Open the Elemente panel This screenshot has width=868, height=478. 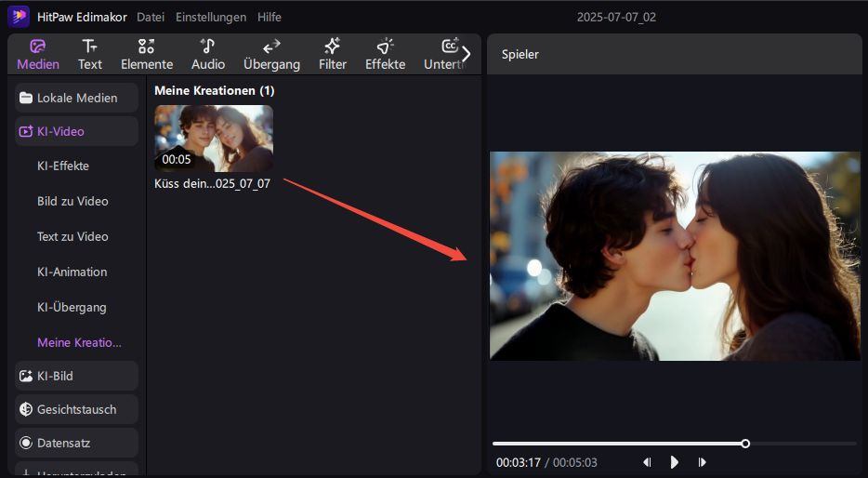click(x=147, y=54)
